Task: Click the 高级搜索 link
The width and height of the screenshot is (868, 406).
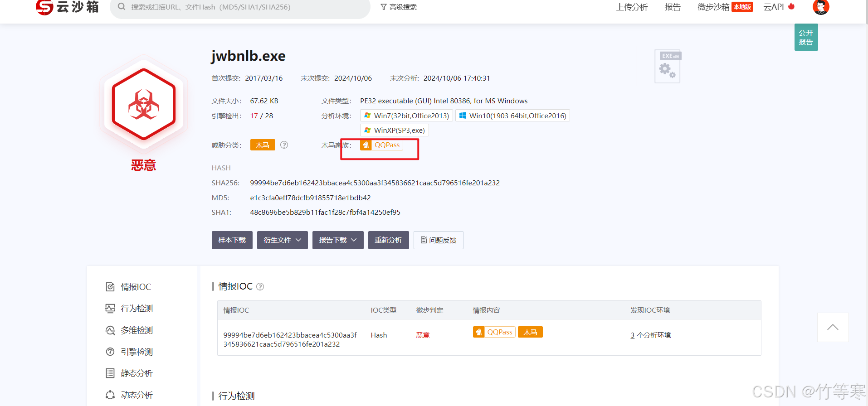Action: point(403,7)
